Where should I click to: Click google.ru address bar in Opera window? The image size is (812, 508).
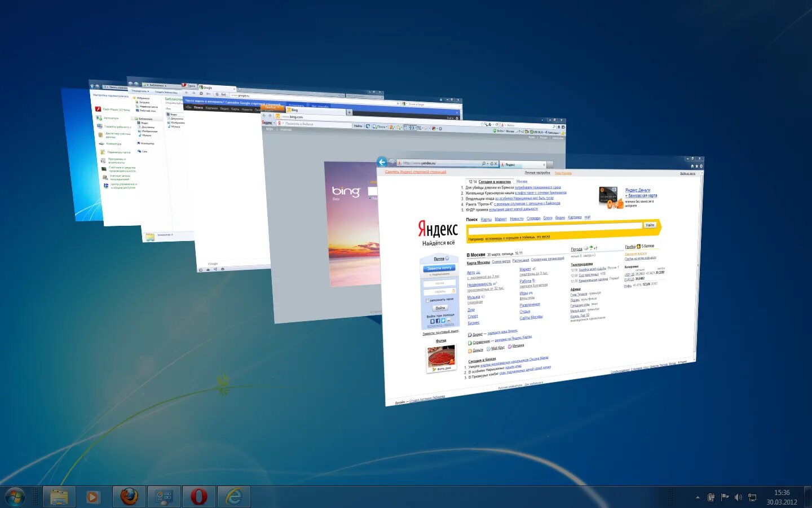click(313, 98)
